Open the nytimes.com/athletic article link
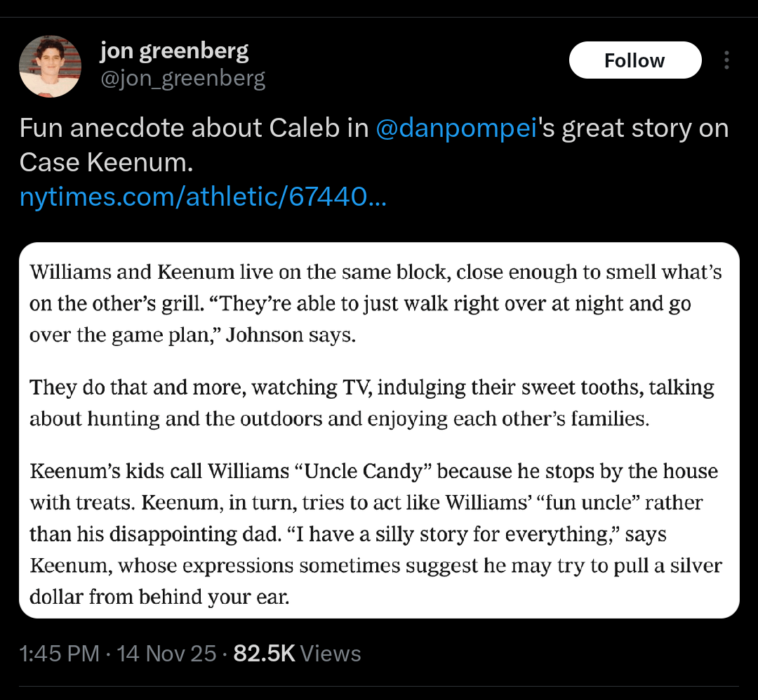The width and height of the screenshot is (758, 700). (203, 197)
